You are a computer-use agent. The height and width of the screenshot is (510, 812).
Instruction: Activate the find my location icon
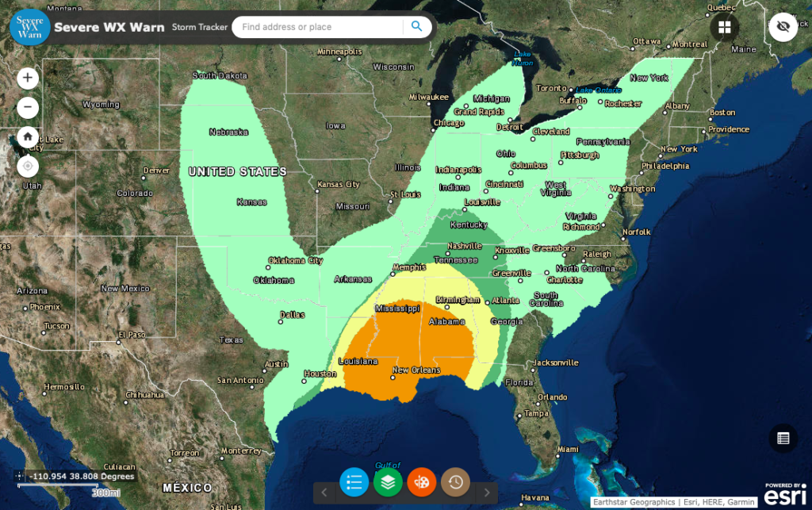28,166
